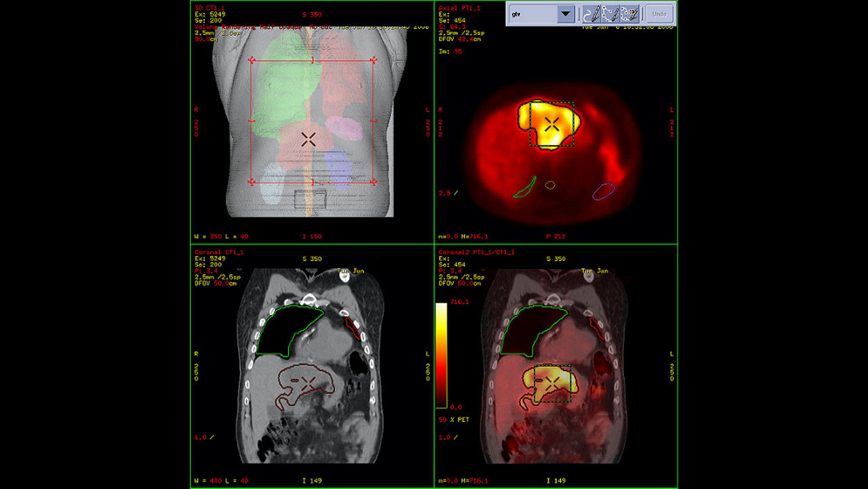Click the small orange contour in axial view
This screenshot has height=489, width=868.
click(x=550, y=184)
